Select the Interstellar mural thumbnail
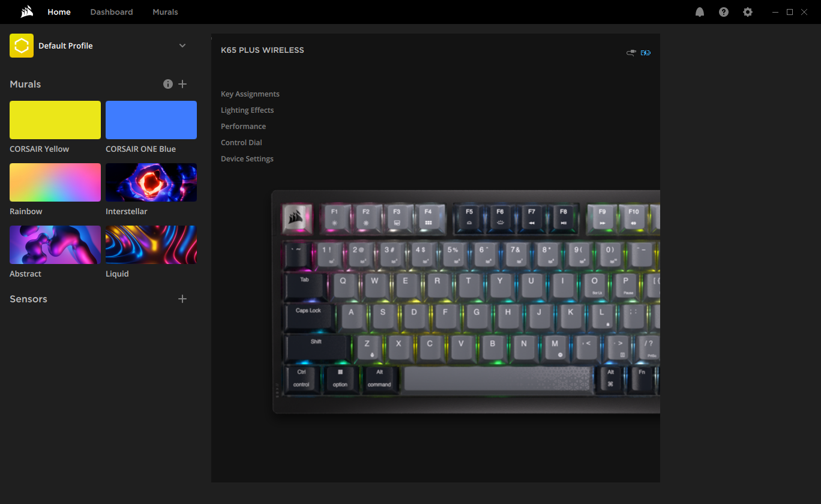 click(x=151, y=182)
